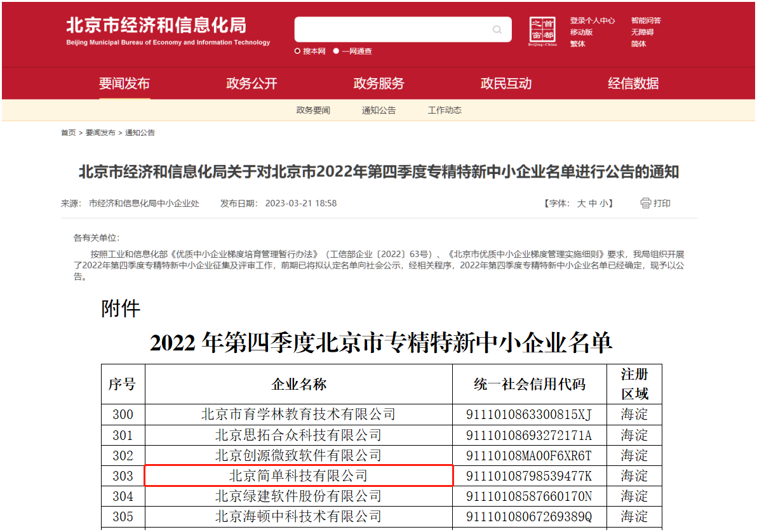Click the 登录个人中心 link
This screenshot has width=757, height=532.
pyautogui.click(x=592, y=20)
